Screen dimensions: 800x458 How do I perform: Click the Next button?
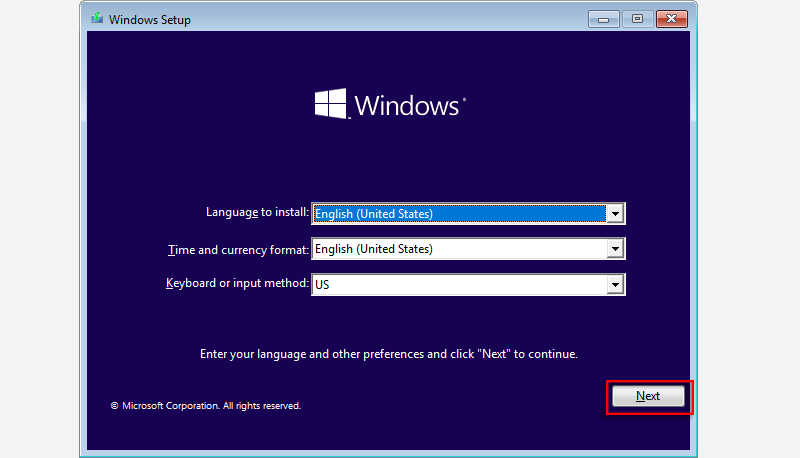click(648, 396)
